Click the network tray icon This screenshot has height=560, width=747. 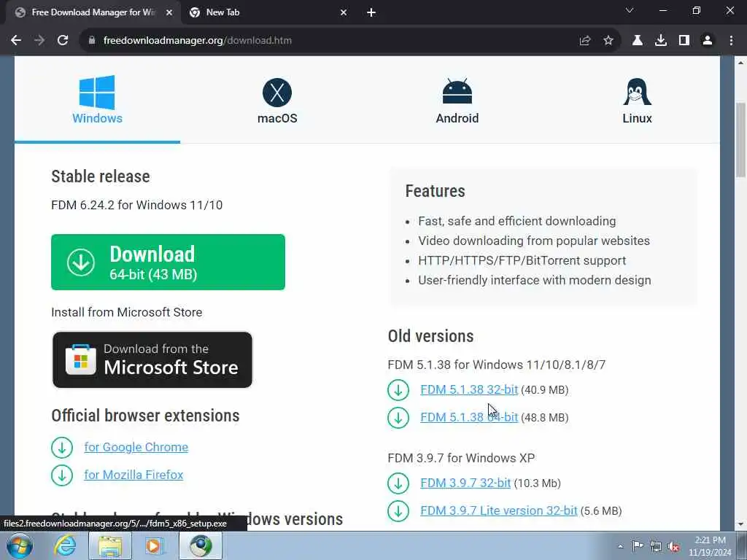coord(656,547)
